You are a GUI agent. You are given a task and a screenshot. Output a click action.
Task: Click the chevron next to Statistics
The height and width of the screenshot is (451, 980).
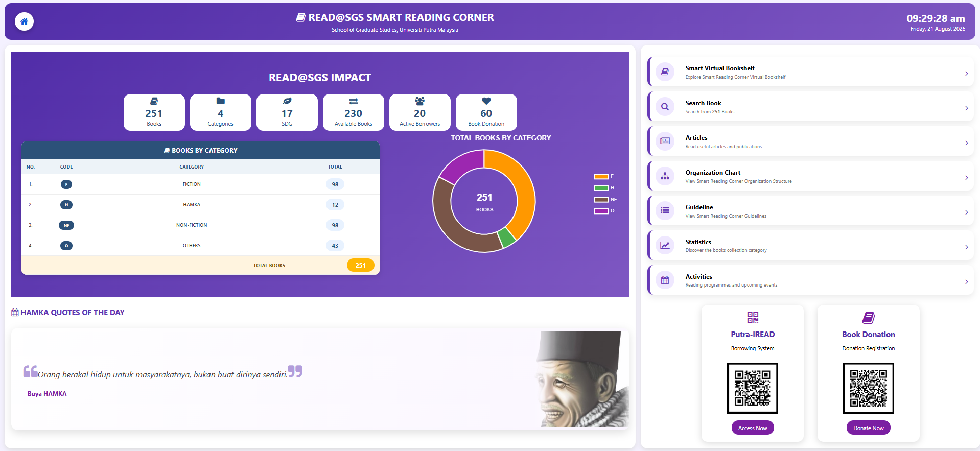[x=966, y=247]
